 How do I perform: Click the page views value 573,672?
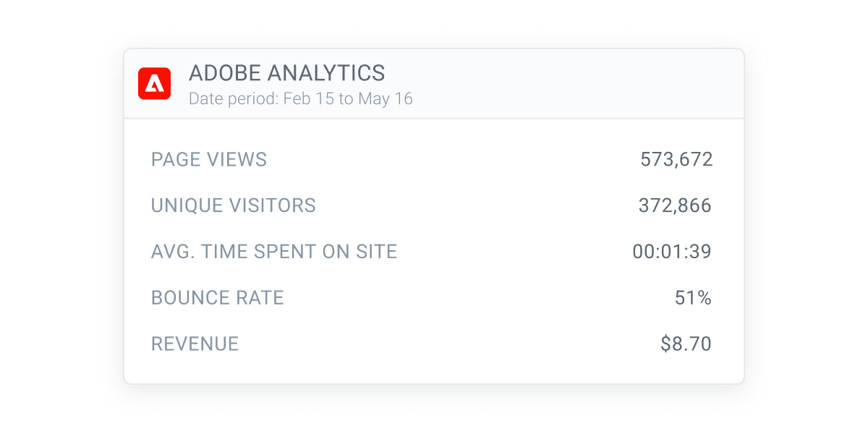tap(676, 159)
